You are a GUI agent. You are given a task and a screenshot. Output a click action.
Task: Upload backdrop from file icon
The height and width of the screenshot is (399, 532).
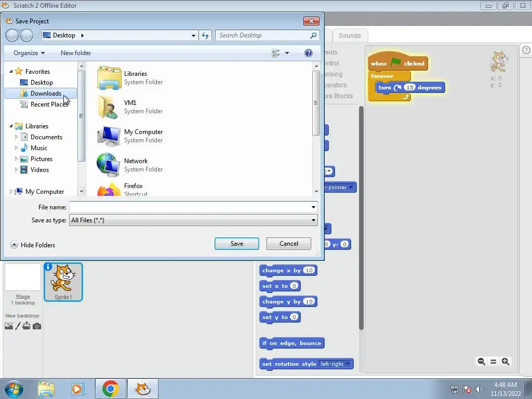click(x=26, y=326)
